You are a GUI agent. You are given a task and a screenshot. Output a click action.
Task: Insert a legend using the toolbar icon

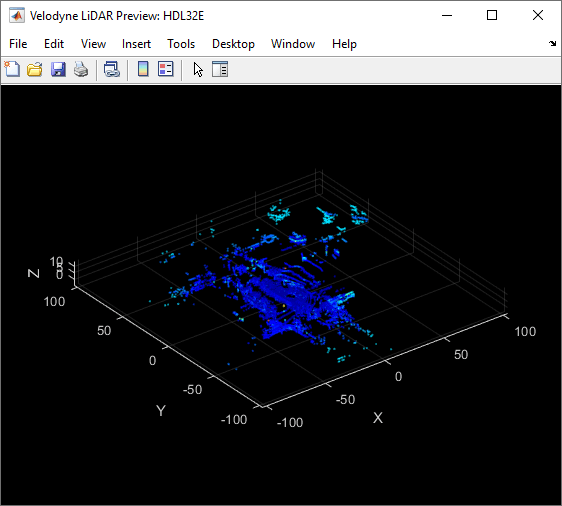[166, 69]
